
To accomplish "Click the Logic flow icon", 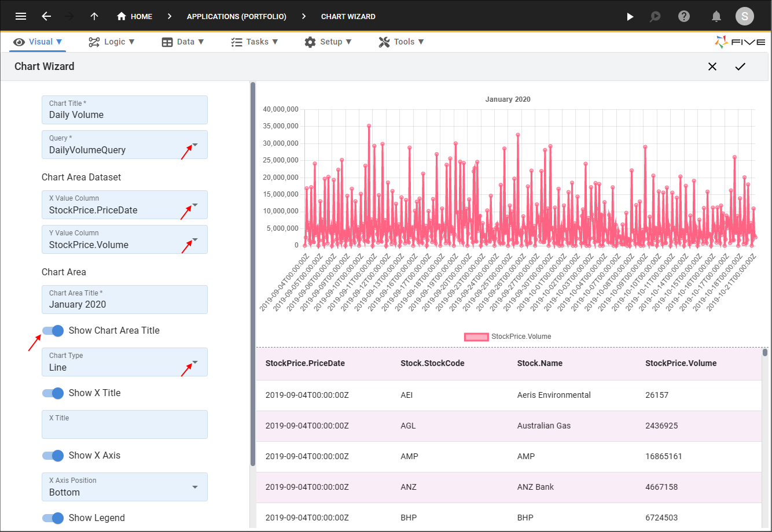I will tap(94, 42).
